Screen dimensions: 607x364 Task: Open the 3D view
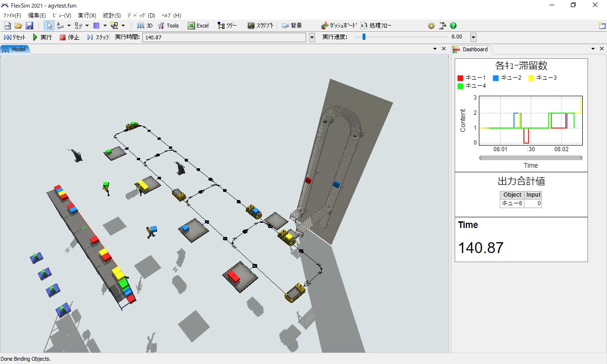tap(145, 26)
